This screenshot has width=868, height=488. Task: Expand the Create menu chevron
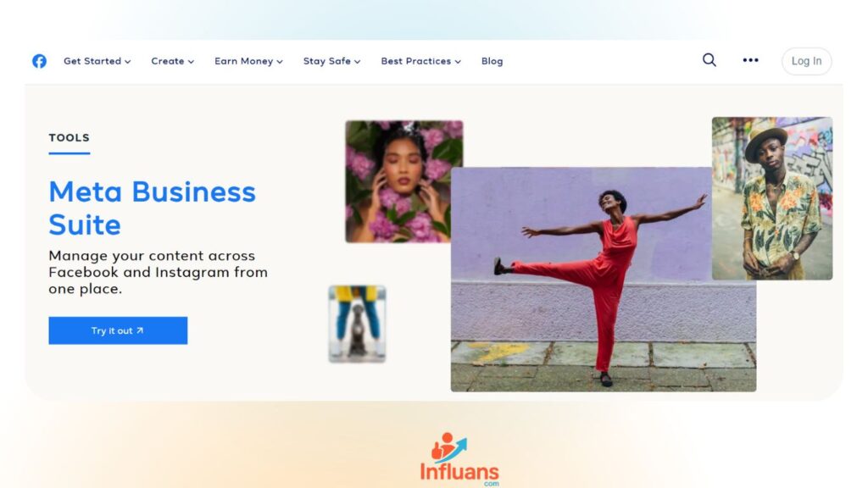tap(191, 62)
